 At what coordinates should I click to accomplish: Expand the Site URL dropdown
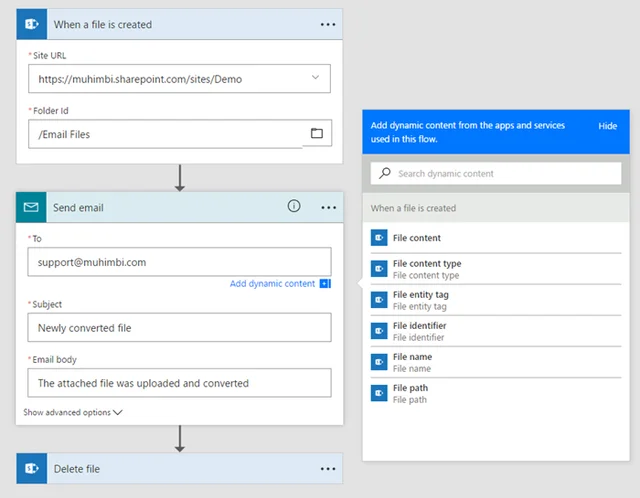(x=315, y=77)
